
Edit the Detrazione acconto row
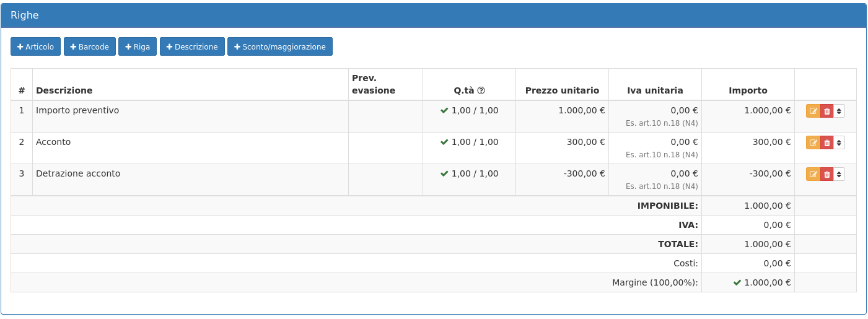click(x=813, y=174)
